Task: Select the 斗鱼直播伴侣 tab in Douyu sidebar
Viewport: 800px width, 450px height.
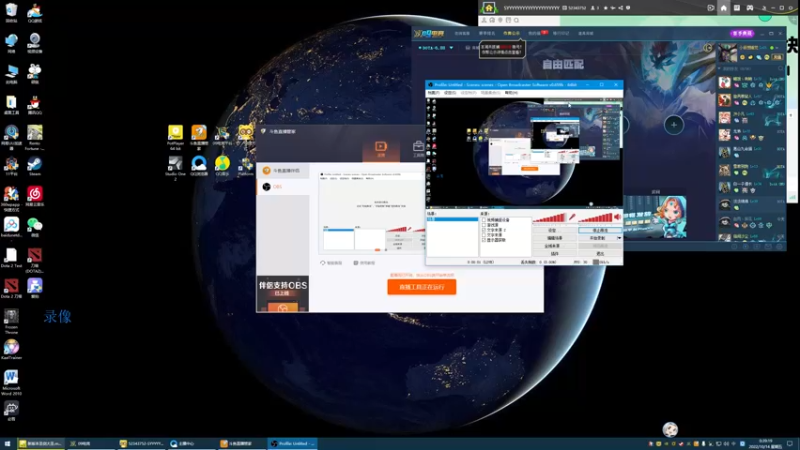Action: (x=283, y=170)
